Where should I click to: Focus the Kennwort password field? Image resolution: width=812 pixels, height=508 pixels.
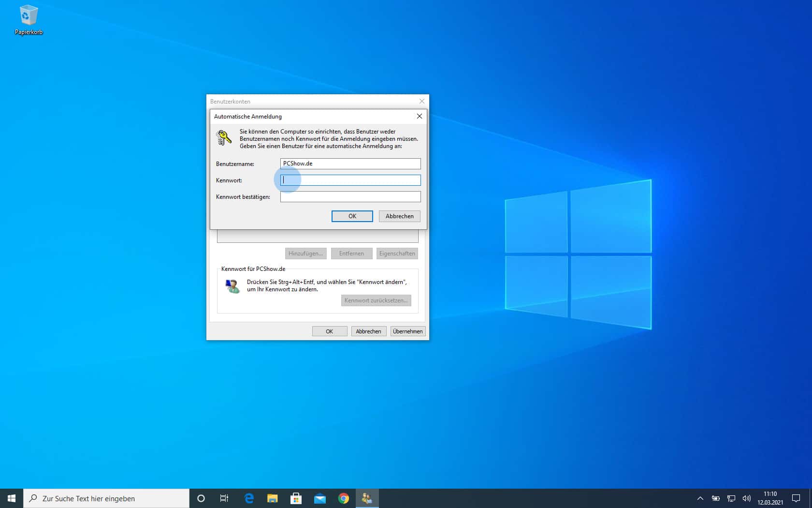[x=350, y=180]
